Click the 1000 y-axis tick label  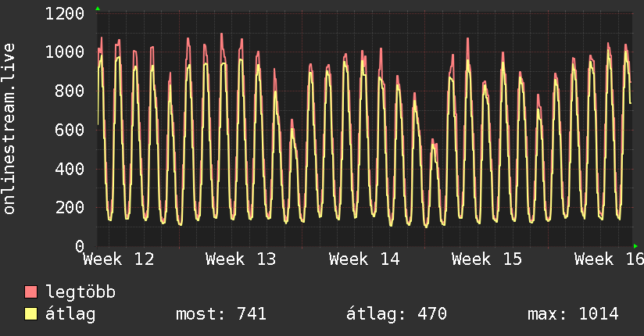[x=66, y=52]
